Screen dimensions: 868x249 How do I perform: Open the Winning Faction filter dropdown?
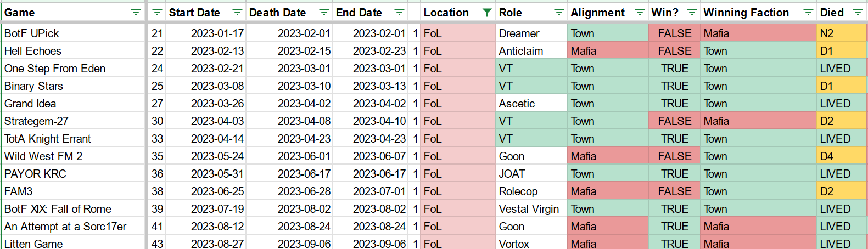coord(808,13)
